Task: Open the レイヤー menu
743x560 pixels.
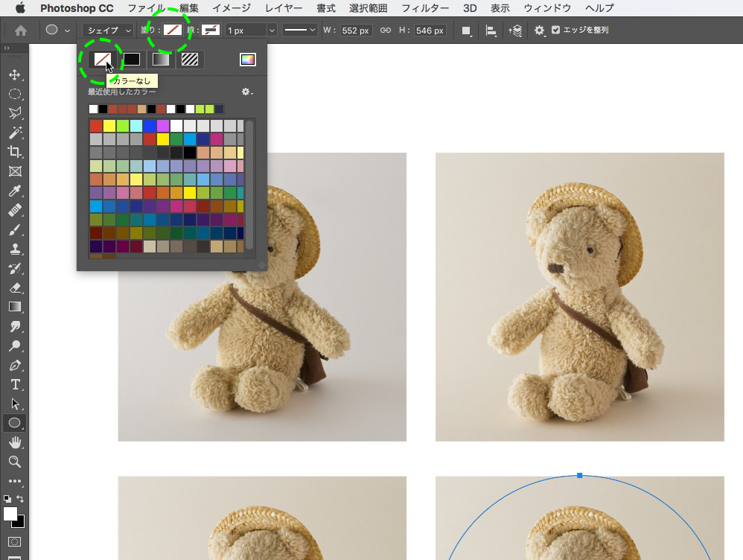Action: (x=284, y=8)
